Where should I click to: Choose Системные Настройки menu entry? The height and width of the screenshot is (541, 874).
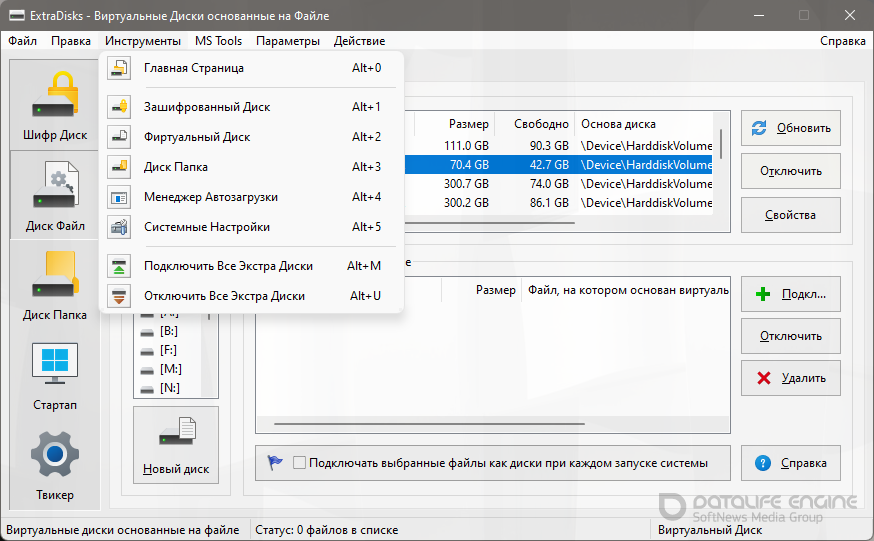point(251,227)
